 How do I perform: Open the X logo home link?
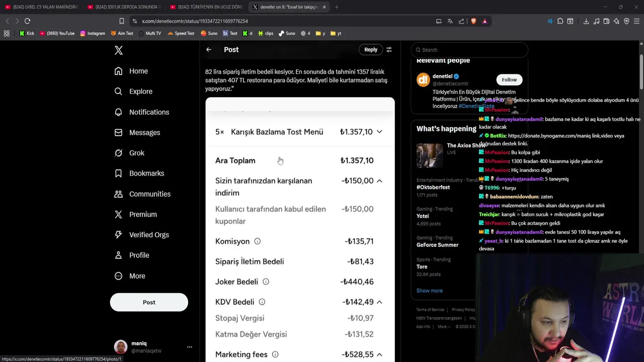[x=119, y=50]
